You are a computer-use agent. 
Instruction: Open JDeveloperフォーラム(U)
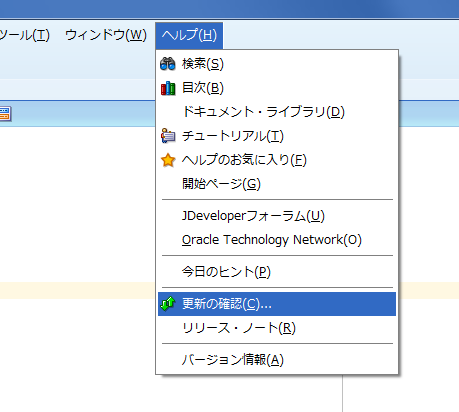click(277, 216)
